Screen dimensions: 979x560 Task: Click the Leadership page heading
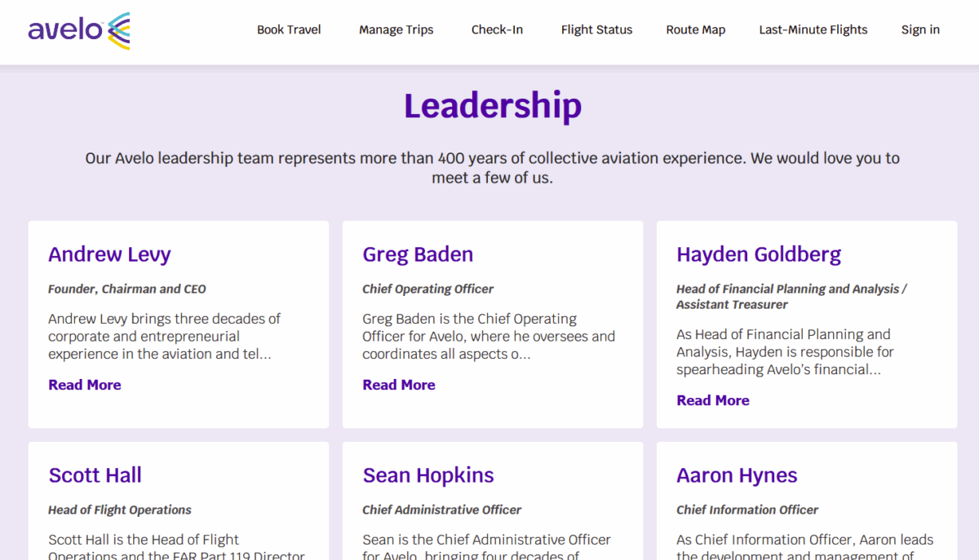[492, 106]
